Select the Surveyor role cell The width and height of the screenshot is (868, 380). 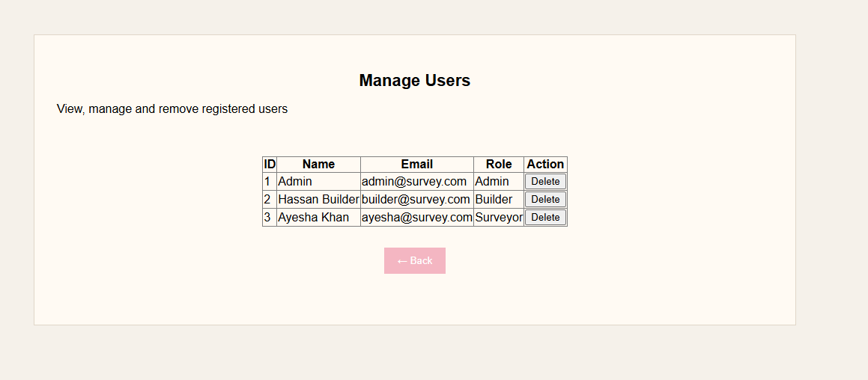tap(499, 218)
